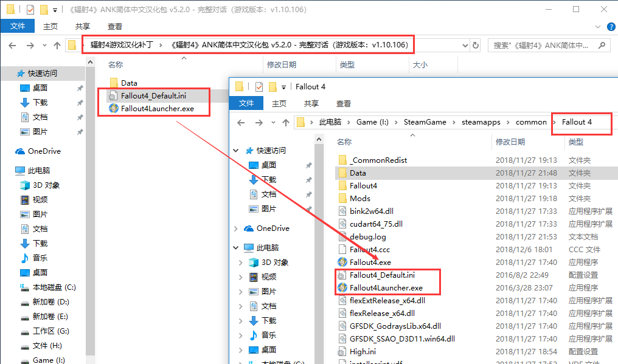This screenshot has height=364, width=618.
Task: Open the address bar history dropdown in back window
Action: [x=465, y=46]
